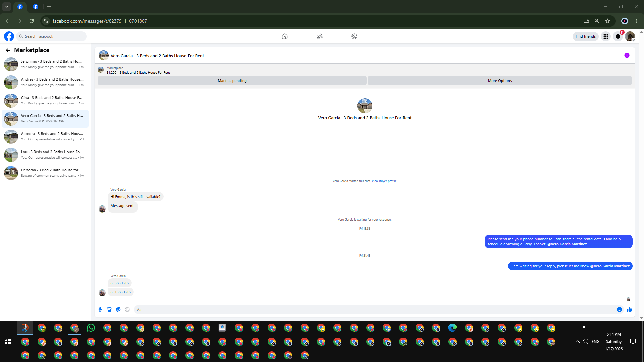Open WhatsApp from the taskbar
This screenshot has height=362, width=644.
(91, 328)
